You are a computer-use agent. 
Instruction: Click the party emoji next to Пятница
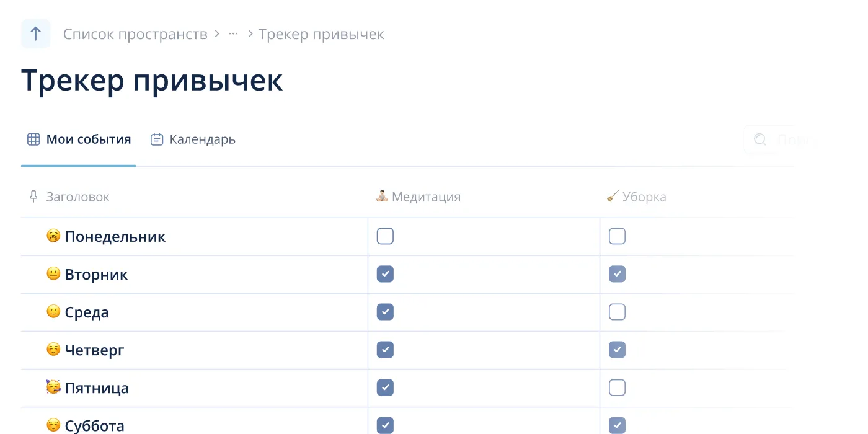54,388
